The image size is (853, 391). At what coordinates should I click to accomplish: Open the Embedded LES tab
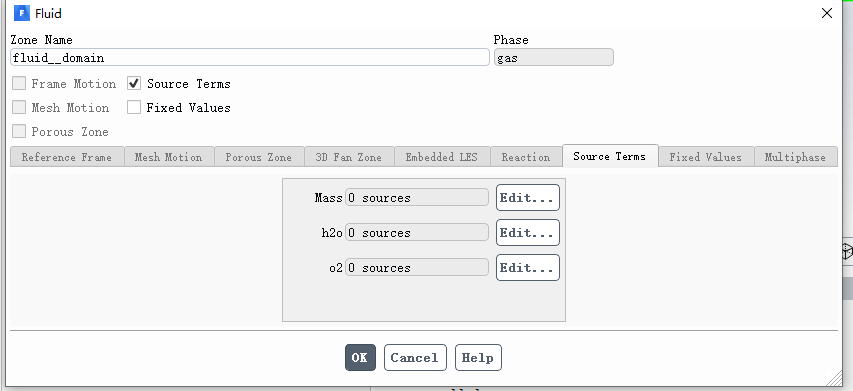442,157
